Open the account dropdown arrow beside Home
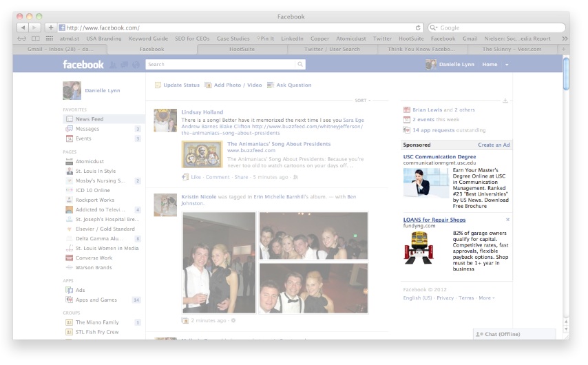The image size is (588, 365). coord(507,65)
